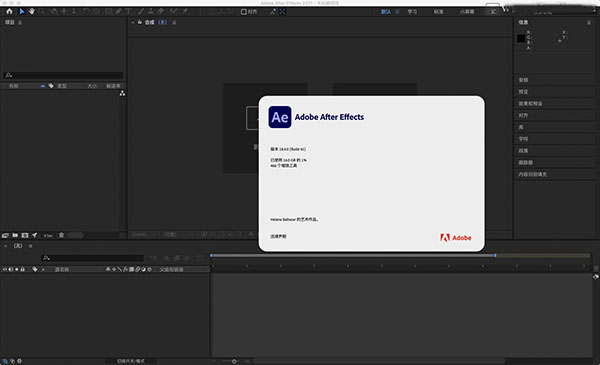The image size is (600, 365).
Task: Select the Hand tool
Action: pos(31,11)
